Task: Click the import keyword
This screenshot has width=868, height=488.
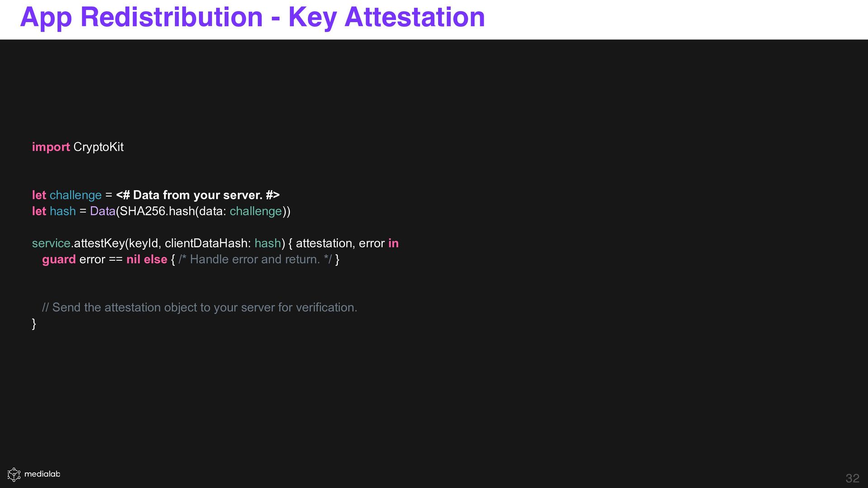Action: pyautogui.click(x=51, y=147)
